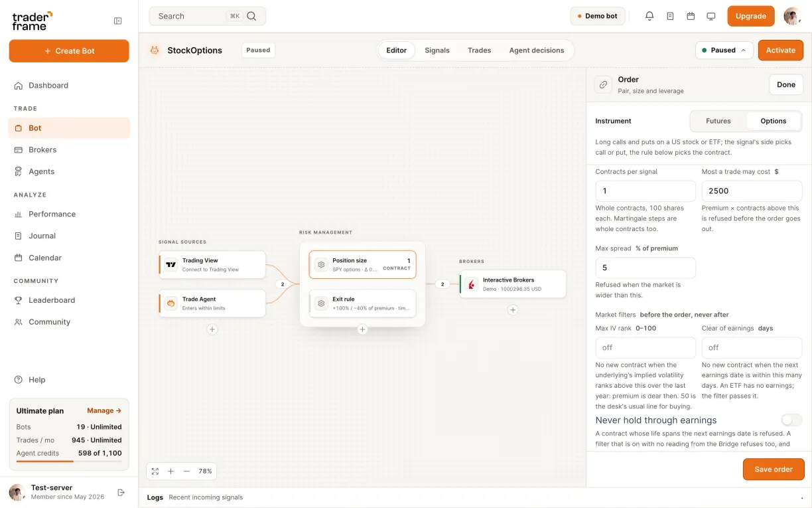Click the StockOptions bot icon
The height and width of the screenshot is (508, 812).
point(155,50)
